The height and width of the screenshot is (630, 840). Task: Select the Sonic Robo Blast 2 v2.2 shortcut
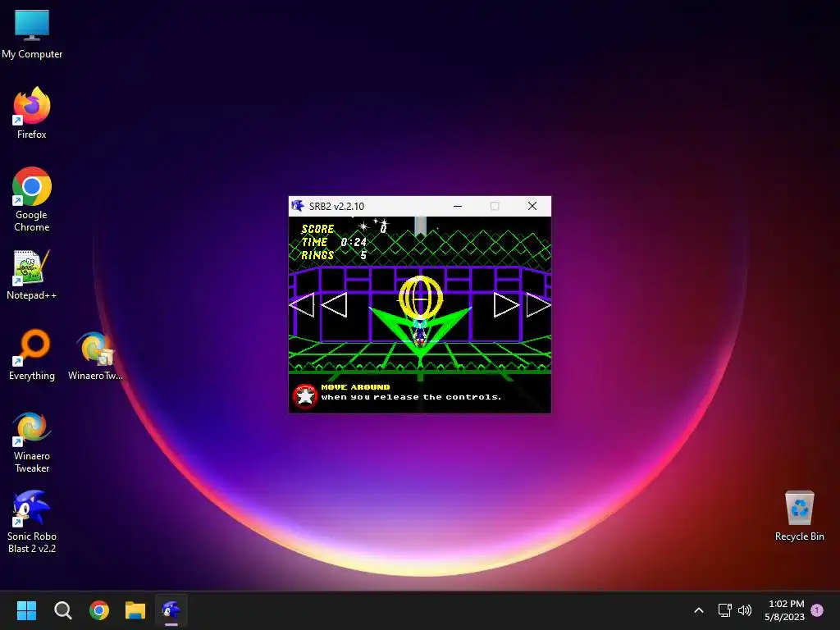point(32,522)
